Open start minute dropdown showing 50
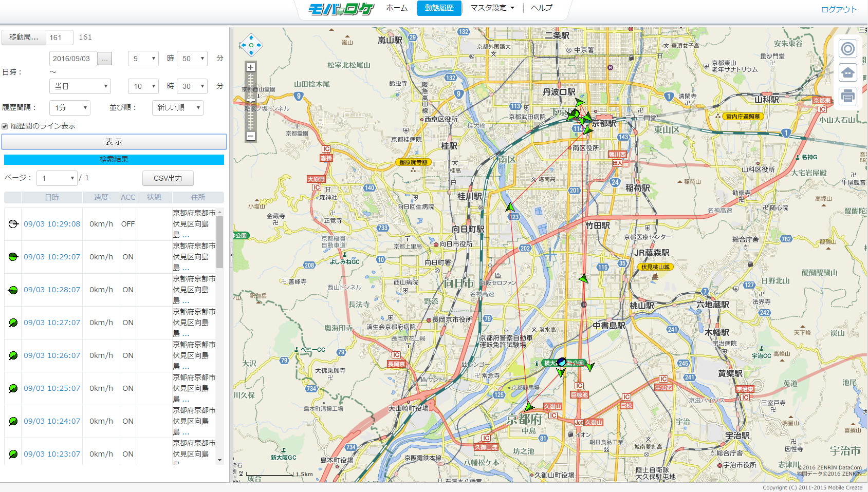The height and width of the screenshot is (492, 868). [192, 59]
